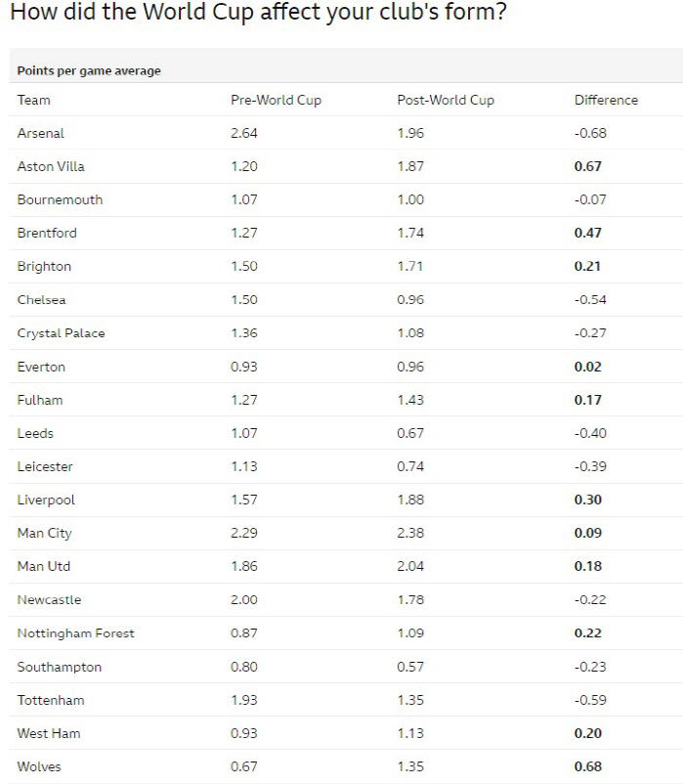Click the Pre-World Cup column header
This screenshot has width=683, height=784.
click(276, 100)
